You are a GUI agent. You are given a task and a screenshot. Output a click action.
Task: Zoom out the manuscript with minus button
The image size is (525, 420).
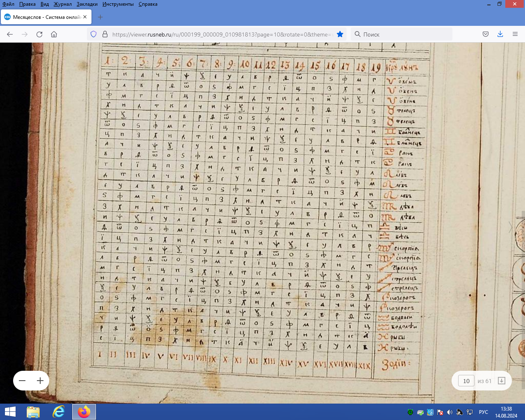pos(22,381)
